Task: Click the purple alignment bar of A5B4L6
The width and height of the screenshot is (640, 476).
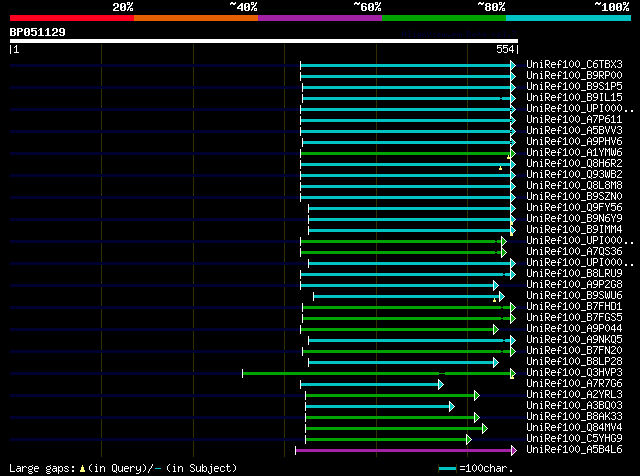Action: tap(406, 451)
